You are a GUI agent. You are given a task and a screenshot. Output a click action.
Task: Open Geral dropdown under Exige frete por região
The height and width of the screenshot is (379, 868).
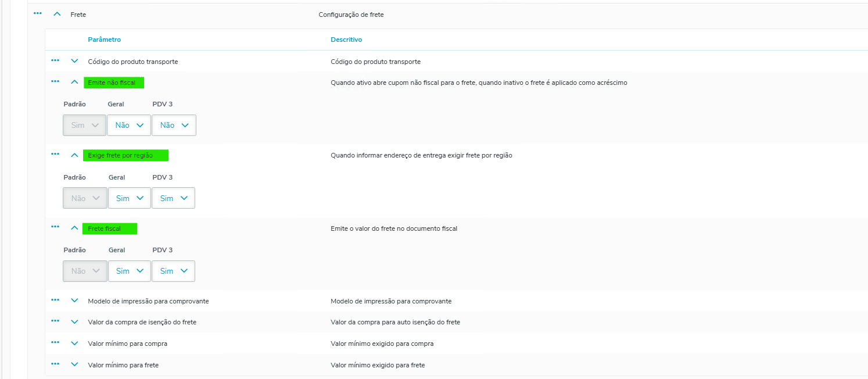129,198
